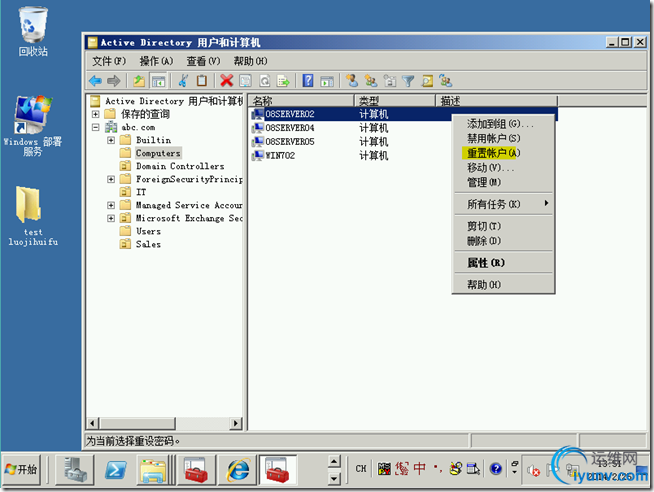Open the 操作(A) menu
Image resolution: width=654 pixels, height=492 pixels.
point(156,61)
